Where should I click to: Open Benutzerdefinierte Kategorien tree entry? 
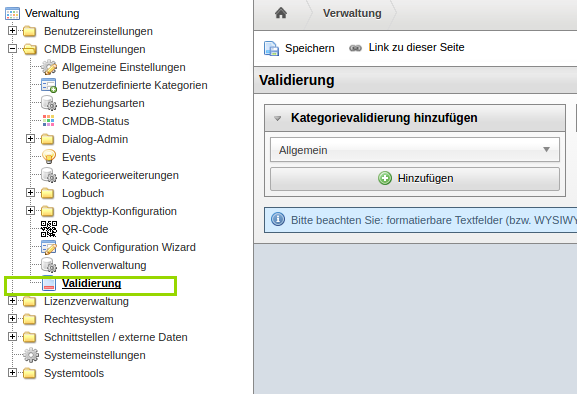coord(135,85)
